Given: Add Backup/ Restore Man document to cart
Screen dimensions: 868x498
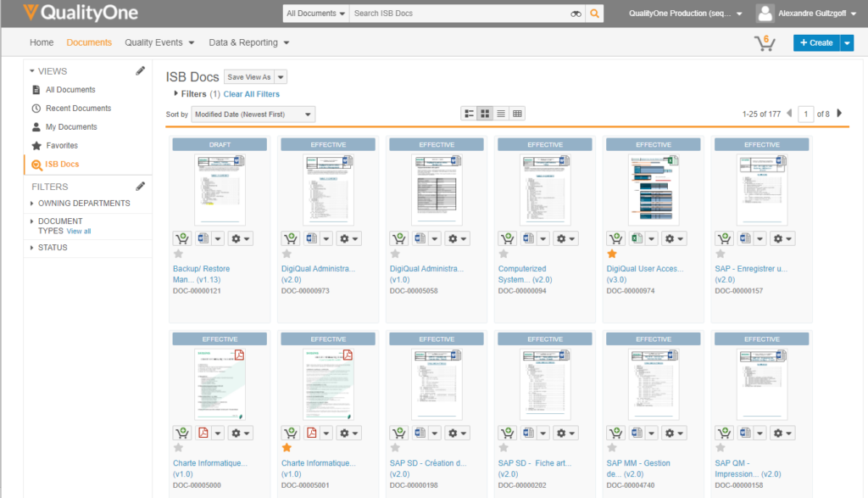Looking at the screenshot, I should 182,238.
